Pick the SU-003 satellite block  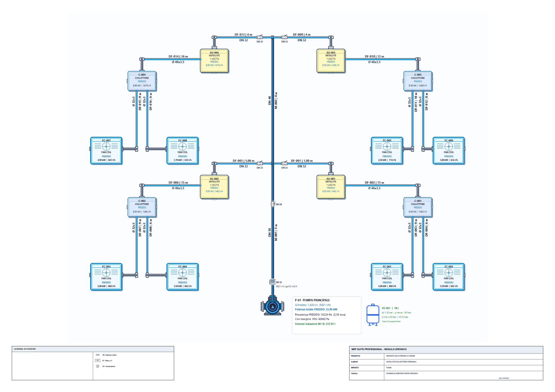pyautogui.click(x=331, y=61)
